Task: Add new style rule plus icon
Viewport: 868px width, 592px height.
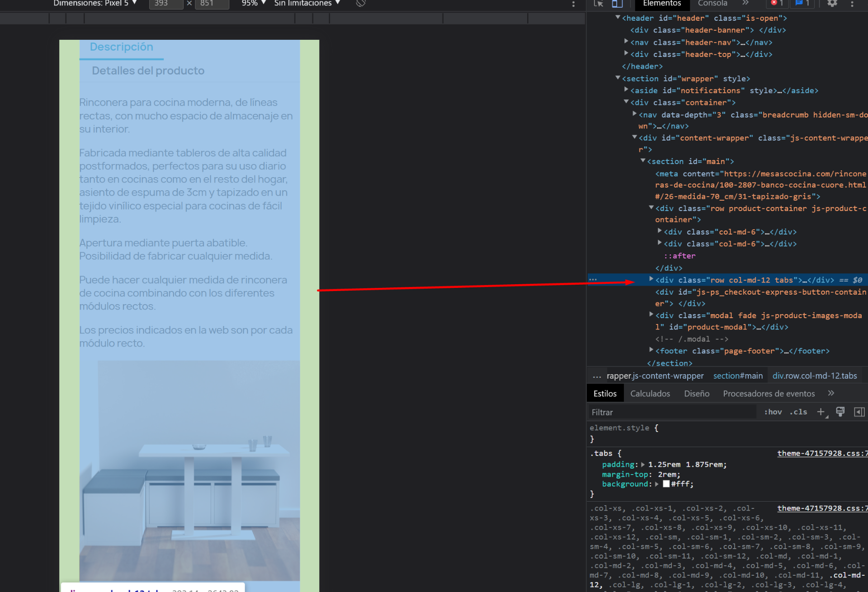Action: pyautogui.click(x=821, y=412)
